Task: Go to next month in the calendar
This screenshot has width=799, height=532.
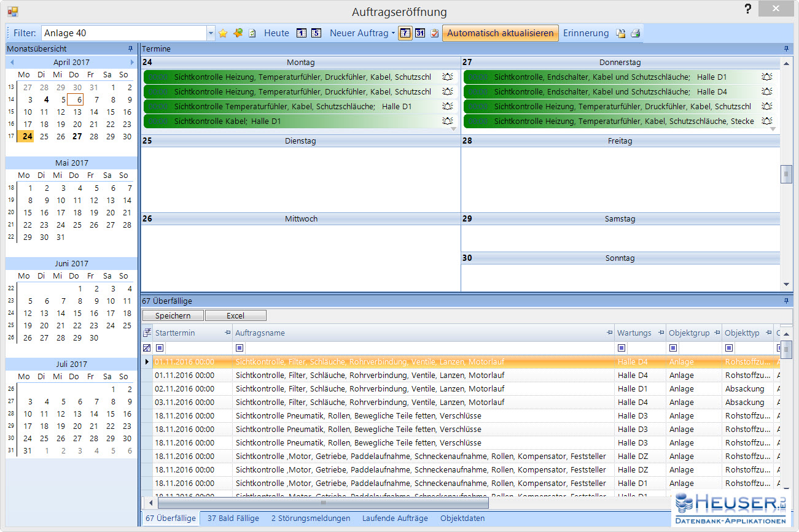Action: pos(131,63)
